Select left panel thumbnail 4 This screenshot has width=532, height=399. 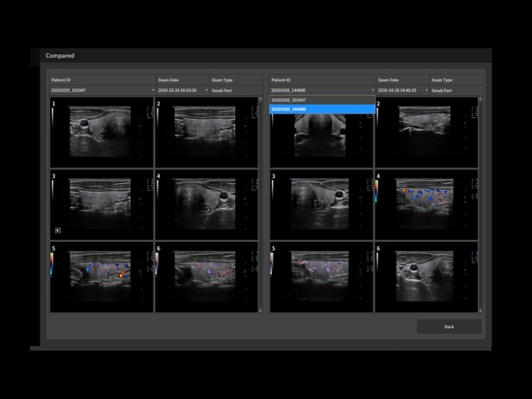(206, 204)
